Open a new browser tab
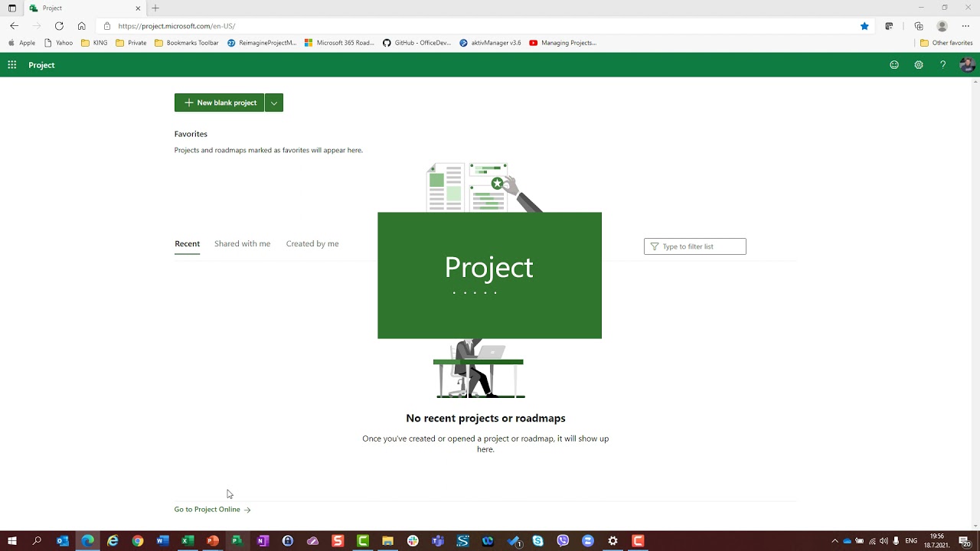This screenshot has width=980, height=551. click(155, 8)
